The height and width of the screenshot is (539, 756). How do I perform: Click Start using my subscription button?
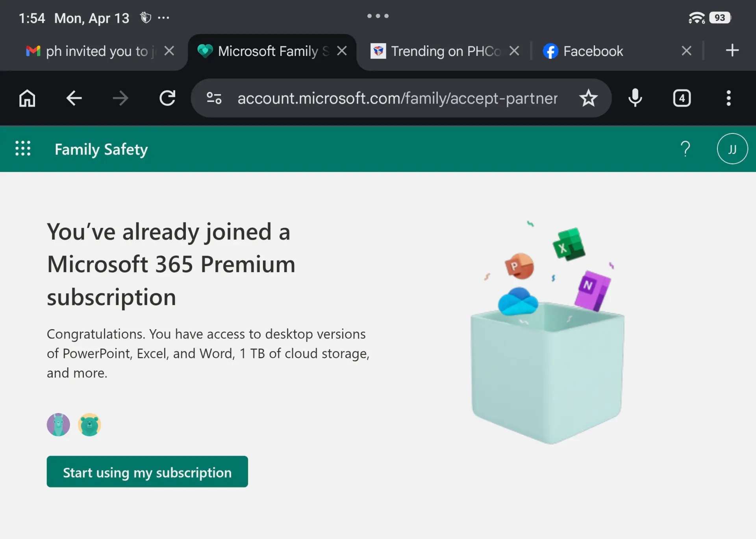(x=147, y=472)
